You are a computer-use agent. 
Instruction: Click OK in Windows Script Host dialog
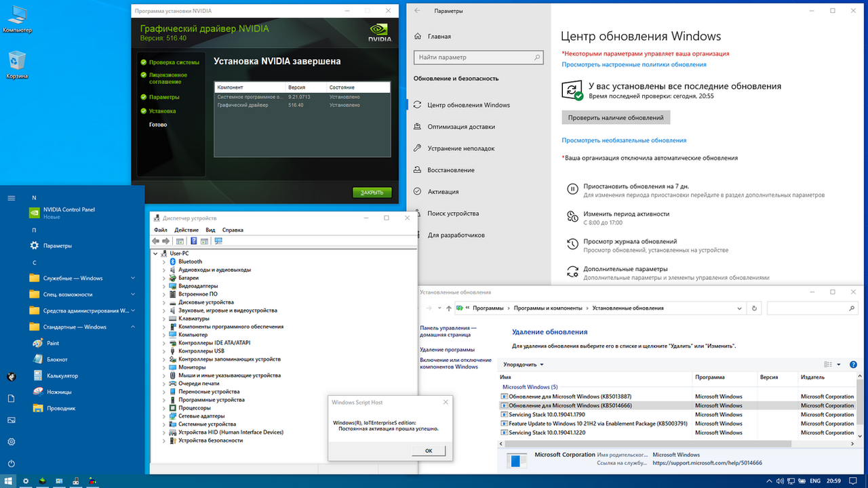pyautogui.click(x=429, y=451)
